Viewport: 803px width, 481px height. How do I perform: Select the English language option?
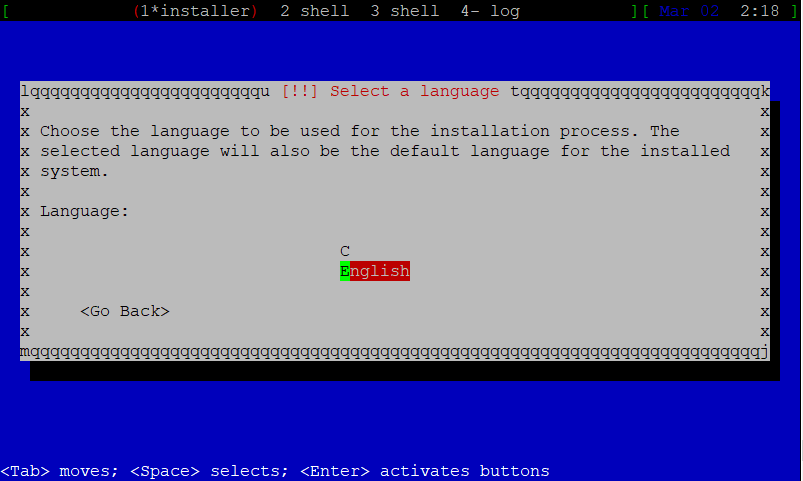point(375,271)
